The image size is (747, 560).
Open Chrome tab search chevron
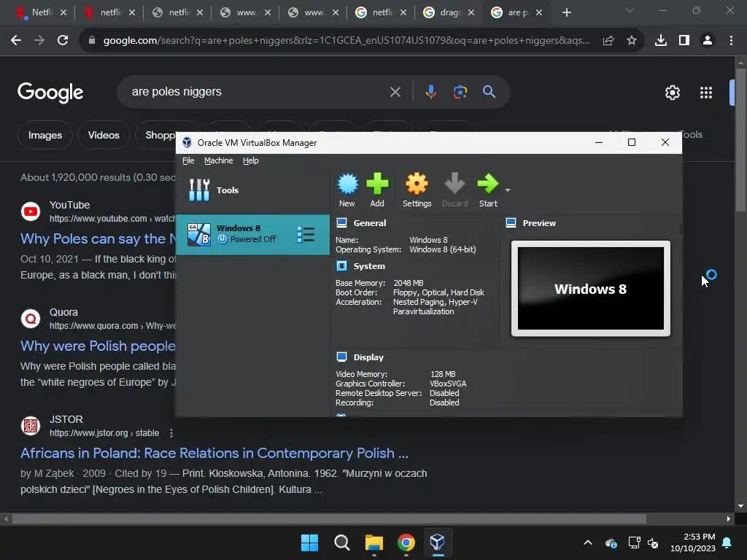pyautogui.click(x=630, y=10)
